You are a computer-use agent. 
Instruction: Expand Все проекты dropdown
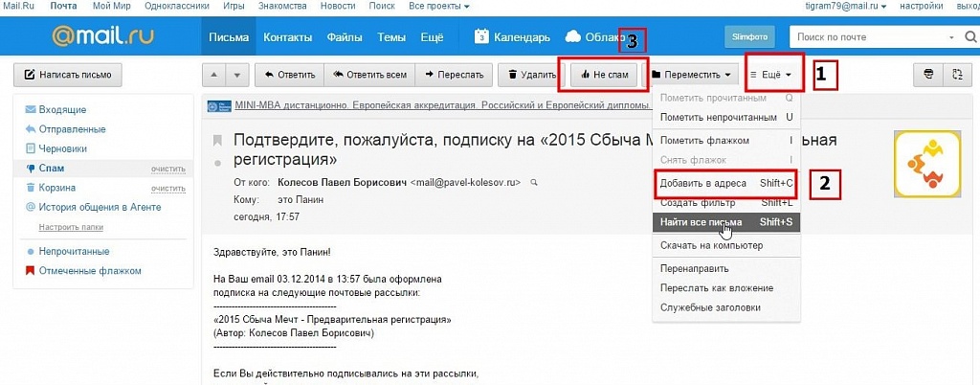[438, 7]
